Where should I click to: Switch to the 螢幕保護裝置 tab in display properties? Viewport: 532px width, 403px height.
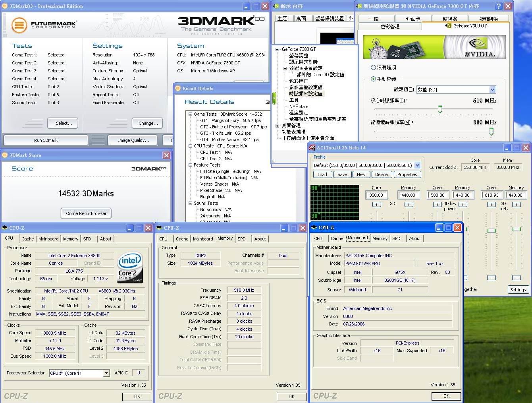pyautogui.click(x=330, y=18)
